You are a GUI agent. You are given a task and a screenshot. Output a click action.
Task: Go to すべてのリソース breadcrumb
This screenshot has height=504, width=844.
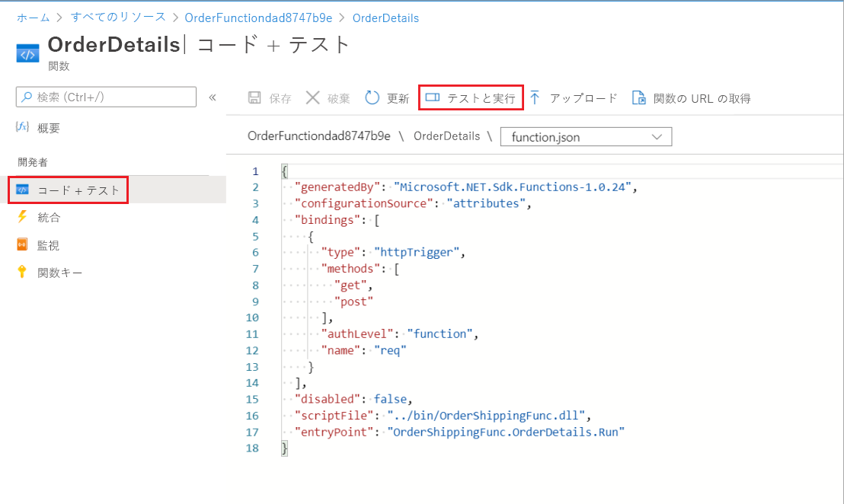[x=118, y=18]
